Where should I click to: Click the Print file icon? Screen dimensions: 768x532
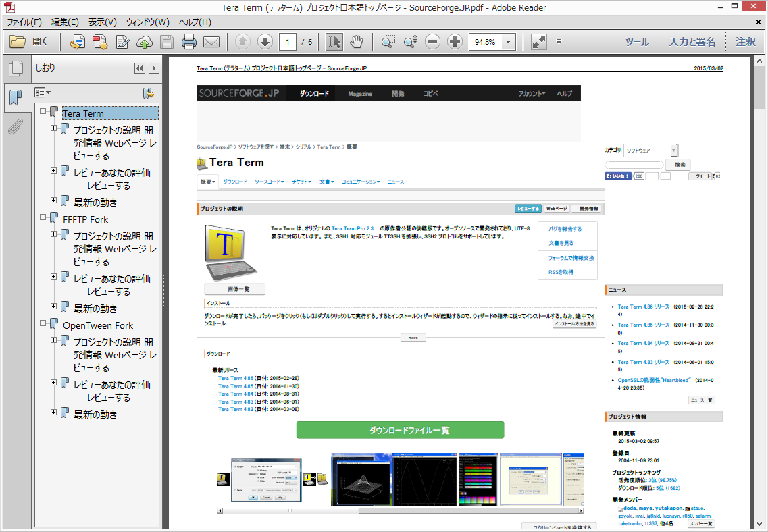[x=189, y=42]
